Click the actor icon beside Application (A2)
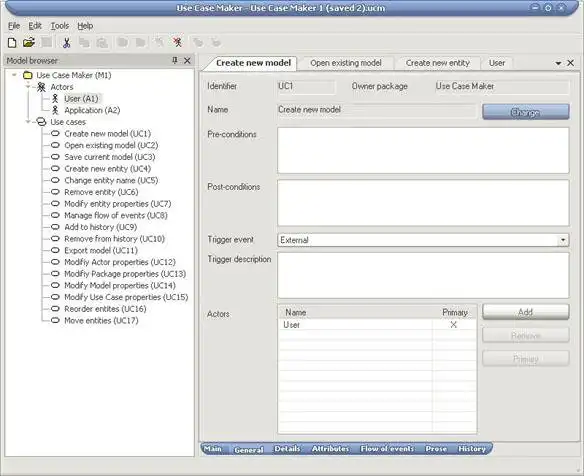This screenshot has width=584, height=476. point(55,110)
